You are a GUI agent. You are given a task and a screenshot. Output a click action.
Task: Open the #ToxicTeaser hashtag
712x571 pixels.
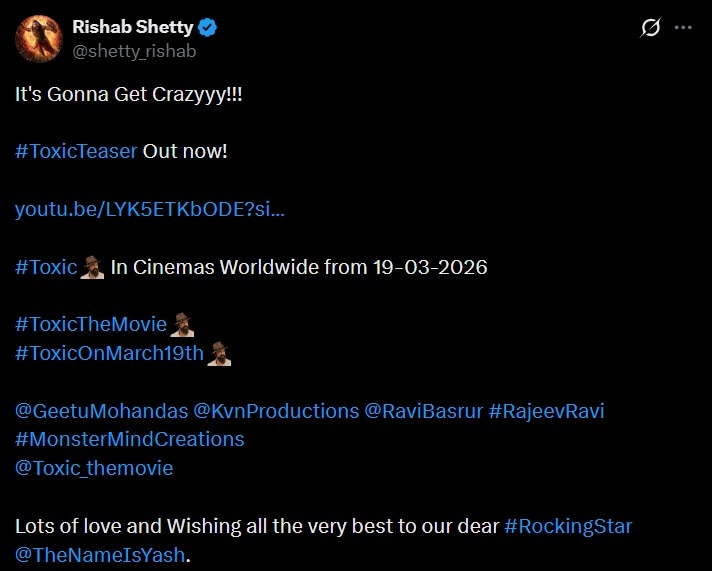(76, 152)
